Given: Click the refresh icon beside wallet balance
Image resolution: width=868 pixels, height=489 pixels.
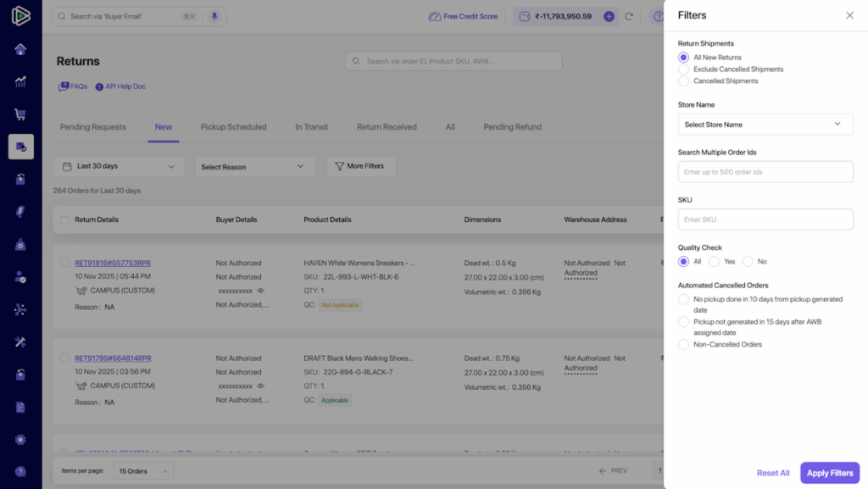Looking at the screenshot, I should coord(629,16).
